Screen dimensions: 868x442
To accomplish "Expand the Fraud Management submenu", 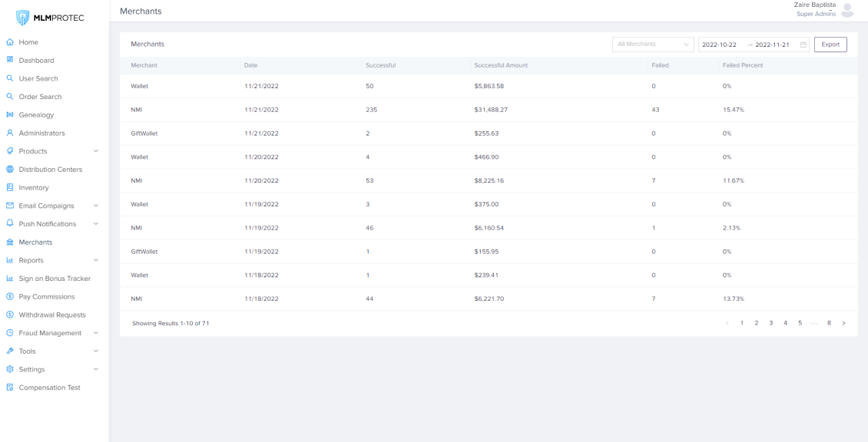I will tap(96, 333).
